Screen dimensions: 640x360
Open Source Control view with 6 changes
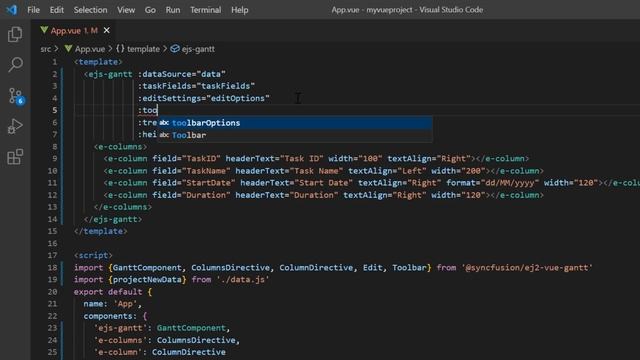pos(16,96)
